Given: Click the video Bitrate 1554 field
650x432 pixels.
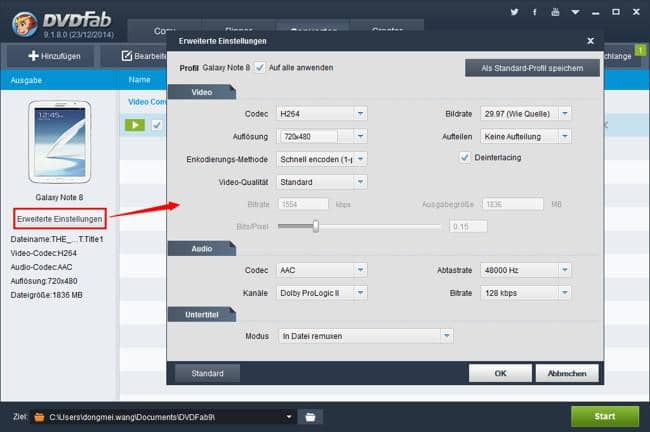Looking at the screenshot, I should click(303, 204).
